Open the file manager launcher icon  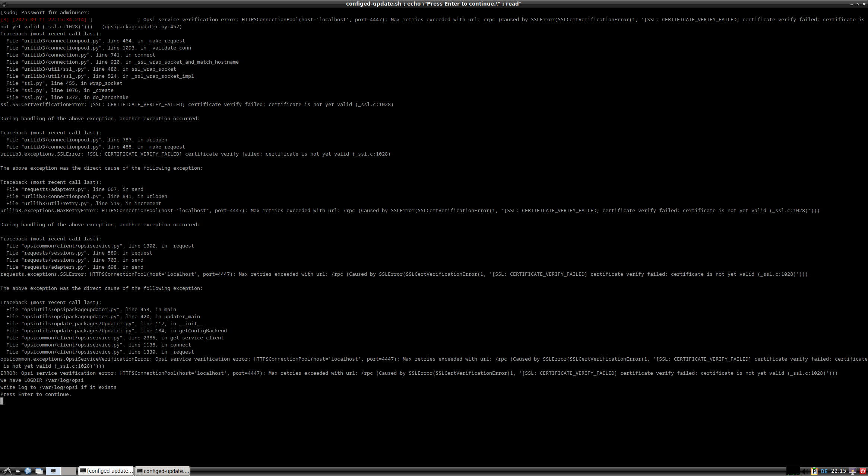tap(18, 471)
